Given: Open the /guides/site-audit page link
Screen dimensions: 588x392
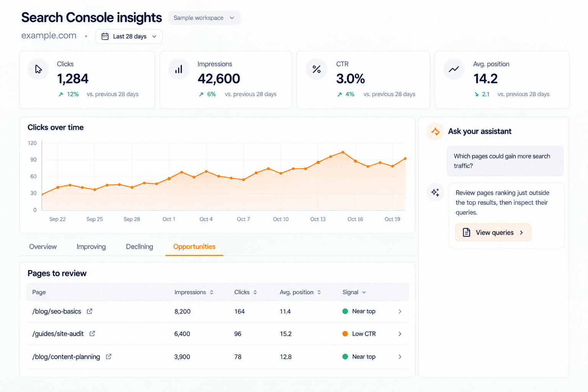Looking at the screenshot, I should pos(58,334).
